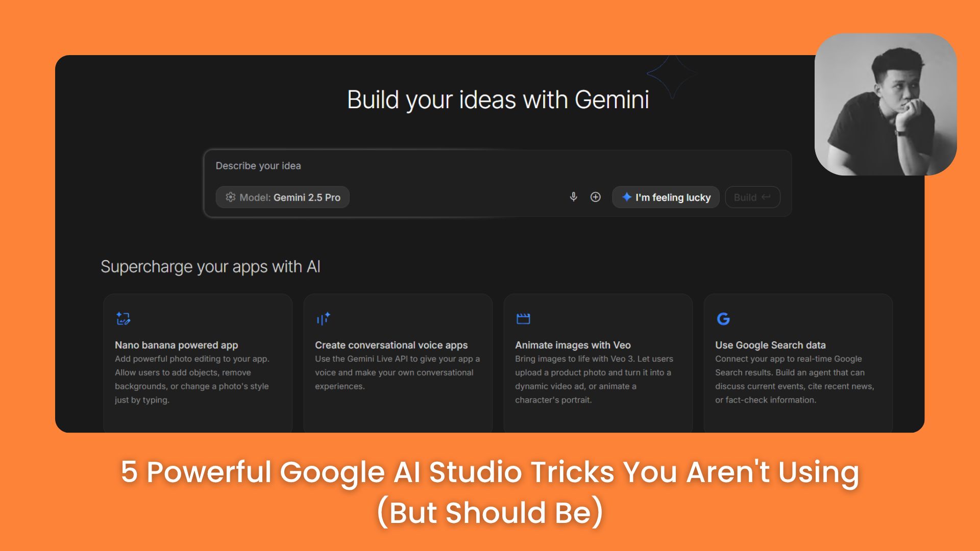Click the blue sparkle icon on lucky button
The height and width of the screenshot is (551, 980).
(627, 197)
